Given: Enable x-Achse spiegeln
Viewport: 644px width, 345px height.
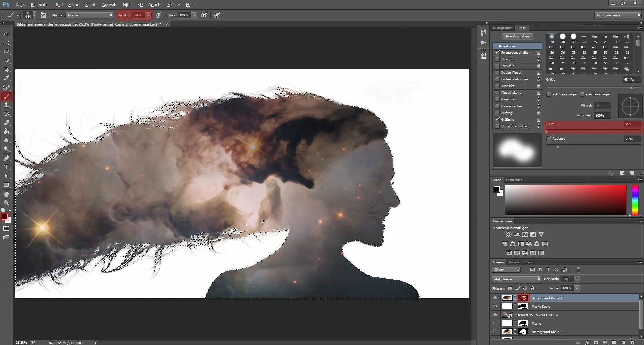Looking at the screenshot, I should tap(549, 94).
